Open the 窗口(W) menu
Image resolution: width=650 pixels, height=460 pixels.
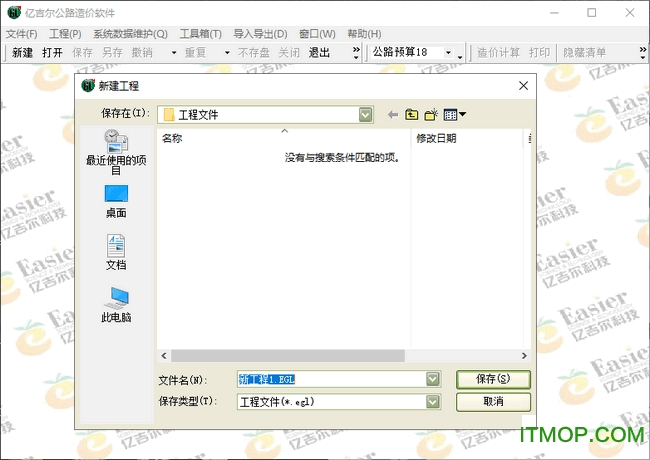[317, 34]
